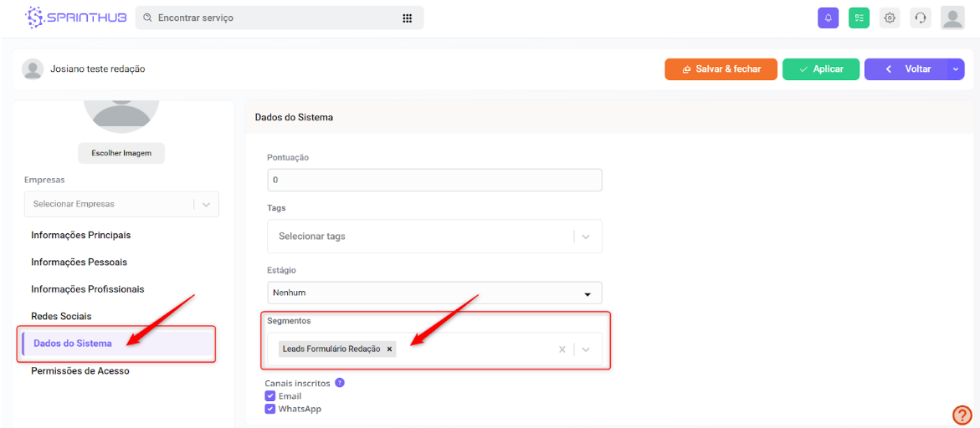Remove the Leads Formulário Redação segment tag

point(389,349)
